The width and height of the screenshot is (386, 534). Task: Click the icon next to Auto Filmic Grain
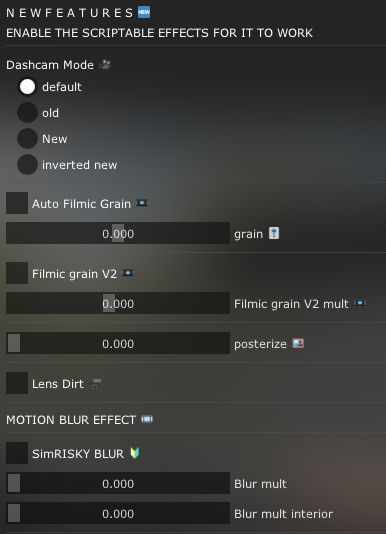[x=142, y=203]
